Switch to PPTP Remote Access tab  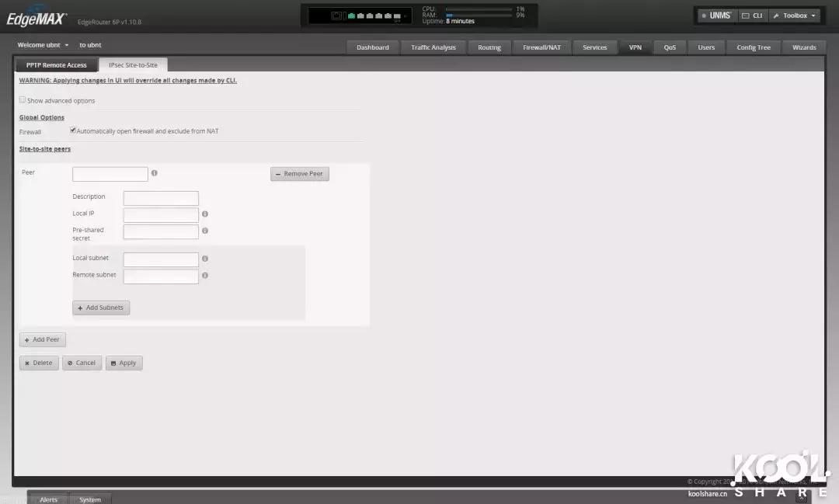(56, 65)
